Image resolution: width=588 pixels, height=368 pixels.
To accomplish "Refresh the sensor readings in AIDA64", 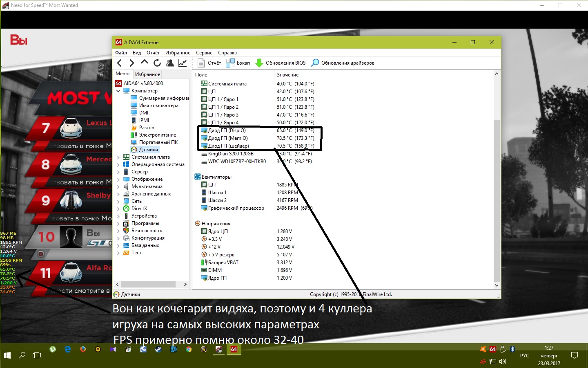I will tap(157, 63).
